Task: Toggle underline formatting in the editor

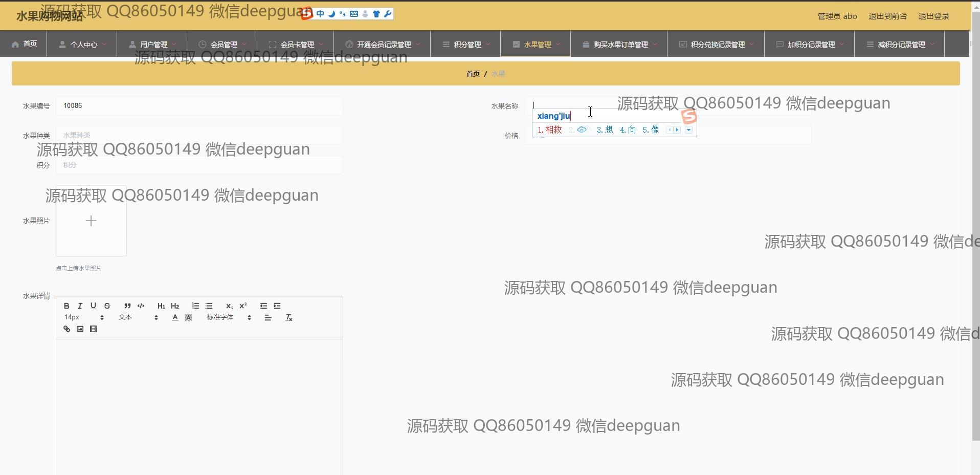Action: 93,306
